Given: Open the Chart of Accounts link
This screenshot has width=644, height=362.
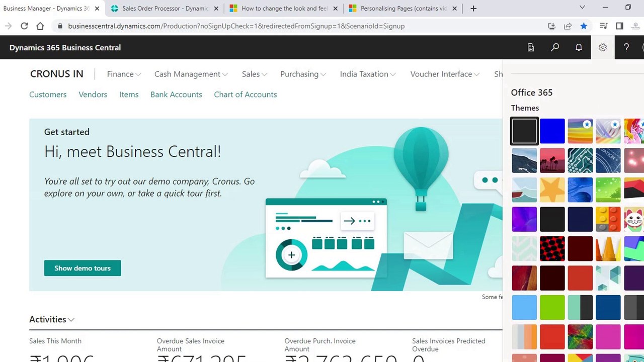Looking at the screenshot, I should [246, 95].
